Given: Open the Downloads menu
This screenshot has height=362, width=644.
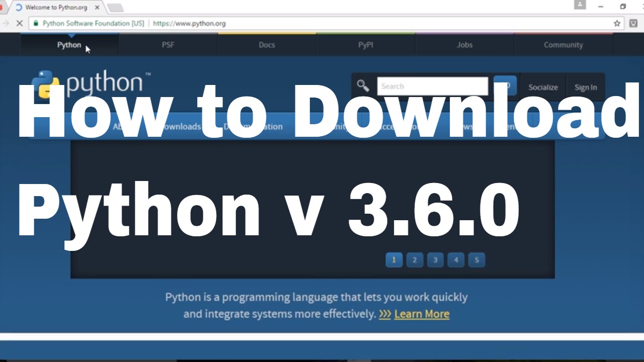Looking at the screenshot, I should [180, 127].
